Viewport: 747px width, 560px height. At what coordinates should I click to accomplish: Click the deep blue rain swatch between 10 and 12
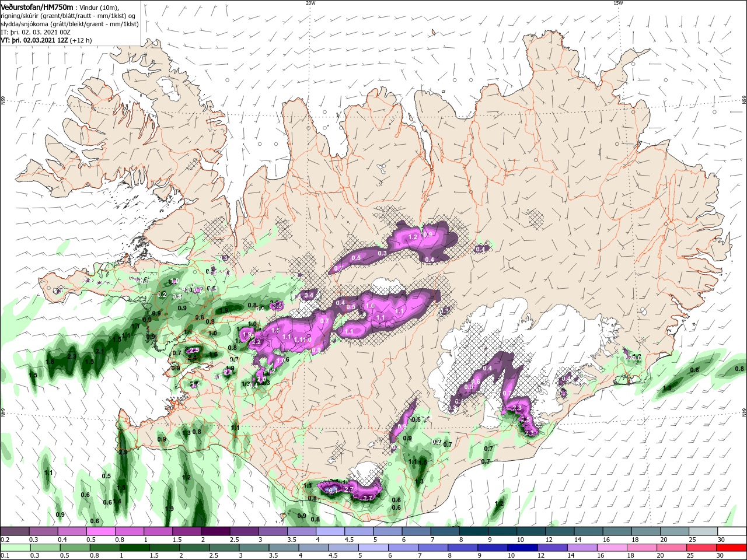click(x=522, y=548)
